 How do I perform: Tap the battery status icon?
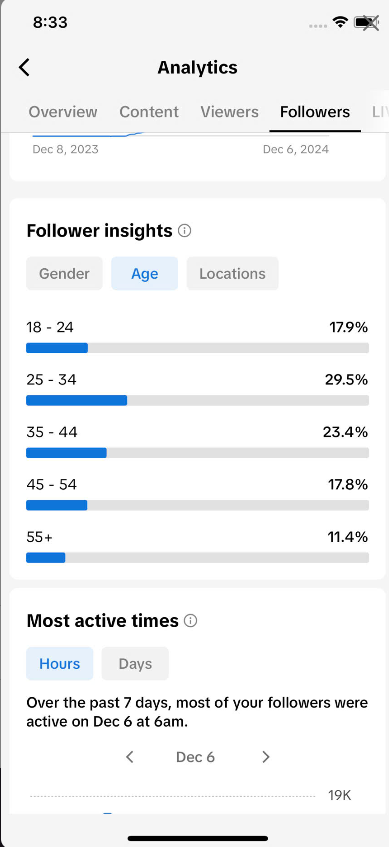coord(366,22)
